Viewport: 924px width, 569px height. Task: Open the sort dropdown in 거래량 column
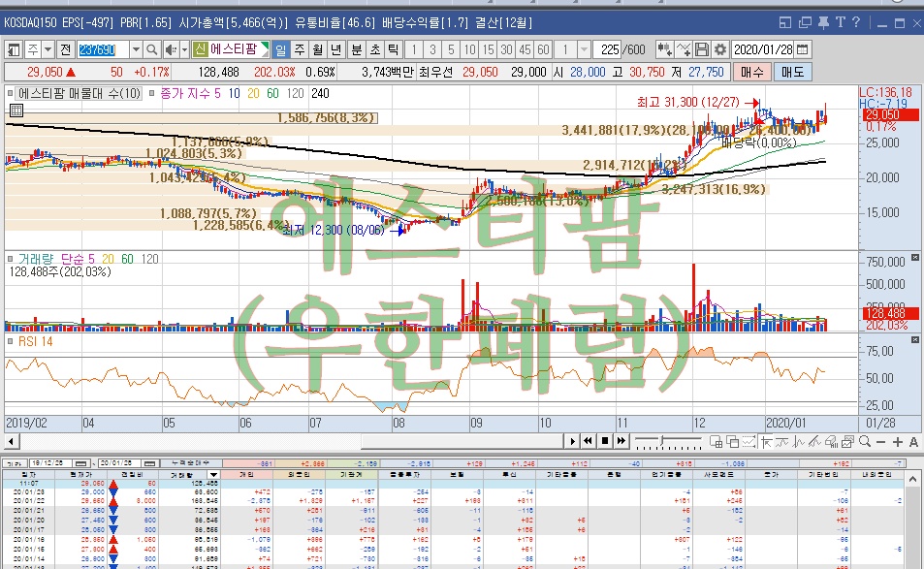(x=214, y=474)
